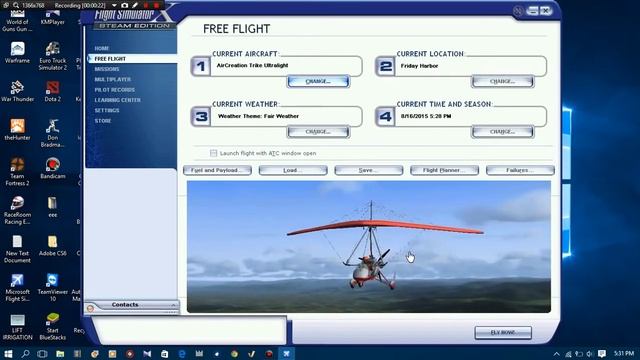This screenshot has width=640, height=360.
Task: Open the Action Center notification icon
Action: (602, 353)
